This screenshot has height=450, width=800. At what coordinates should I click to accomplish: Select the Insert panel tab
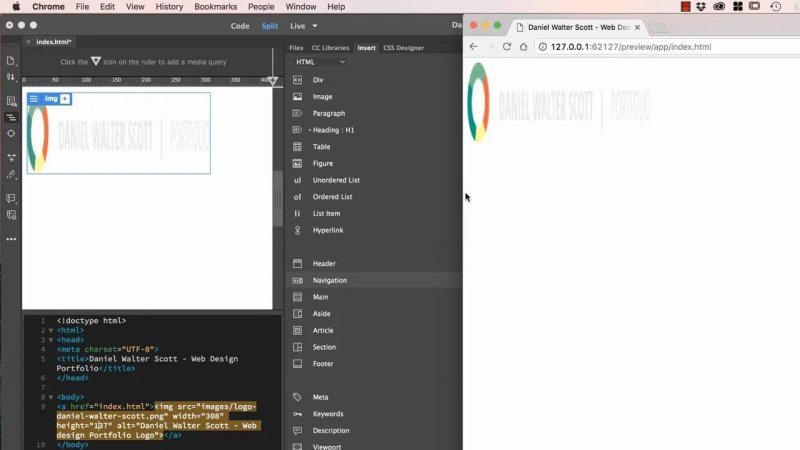366,48
